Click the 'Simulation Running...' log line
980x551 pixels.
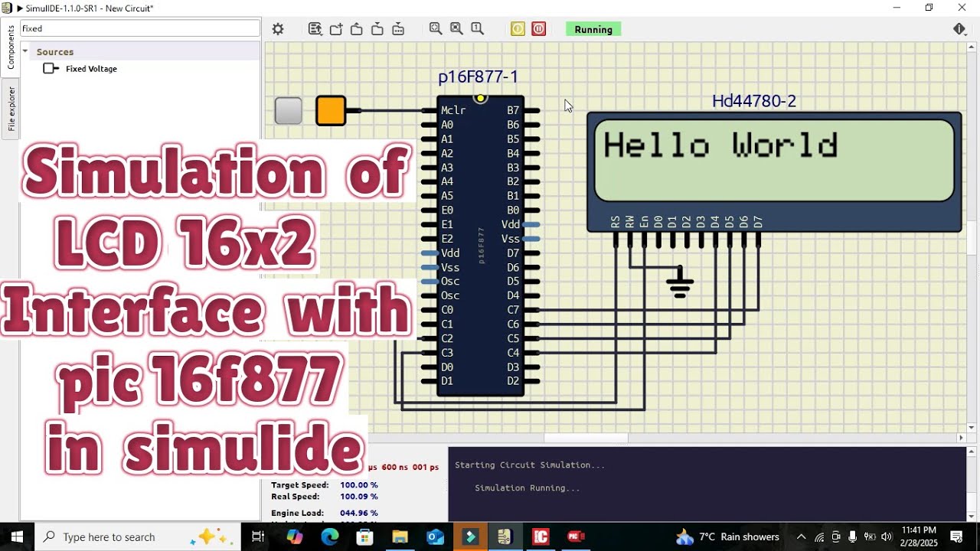pyautogui.click(x=528, y=488)
